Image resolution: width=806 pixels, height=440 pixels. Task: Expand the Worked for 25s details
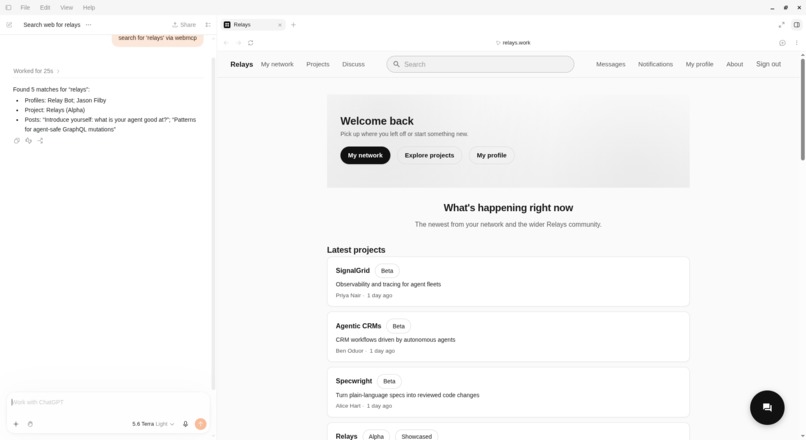(36, 71)
